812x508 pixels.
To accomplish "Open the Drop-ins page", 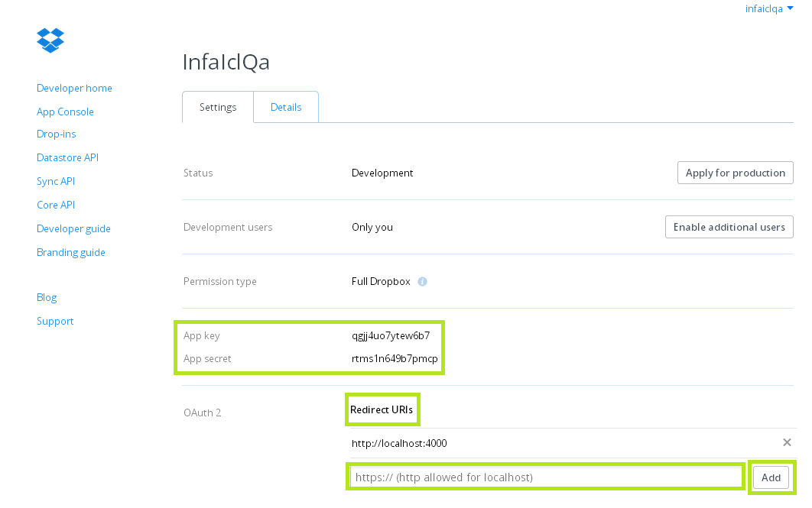I will tap(57, 134).
